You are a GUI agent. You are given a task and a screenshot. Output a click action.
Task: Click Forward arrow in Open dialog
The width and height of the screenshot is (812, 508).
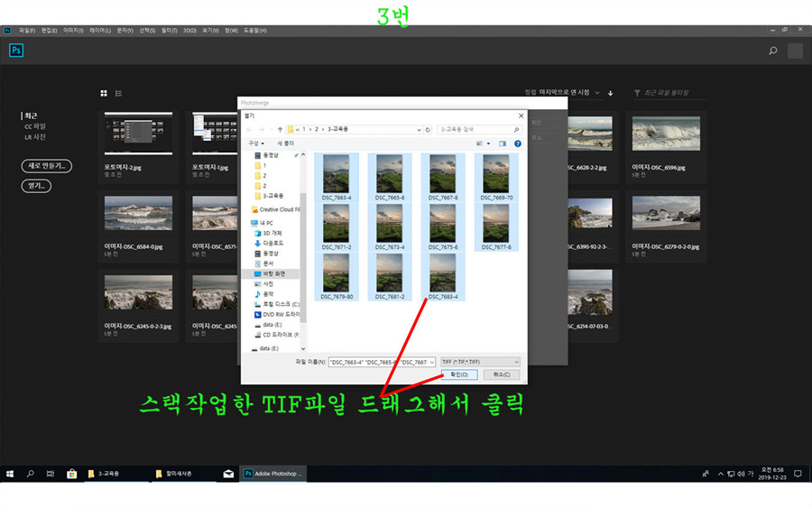pyautogui.click(x=261, y=129)
